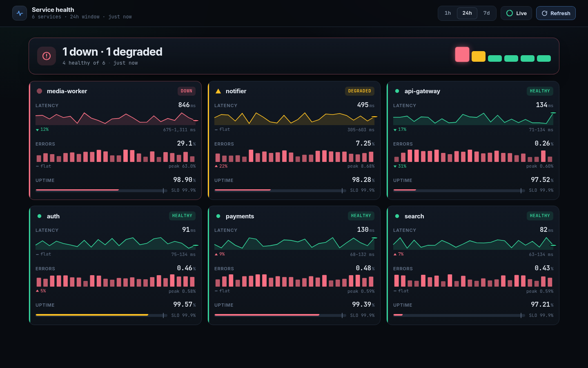This screenshot has height=368, width=588.
Task: Click the auth yellow uptime progress bar
Action: click(101, 315)
